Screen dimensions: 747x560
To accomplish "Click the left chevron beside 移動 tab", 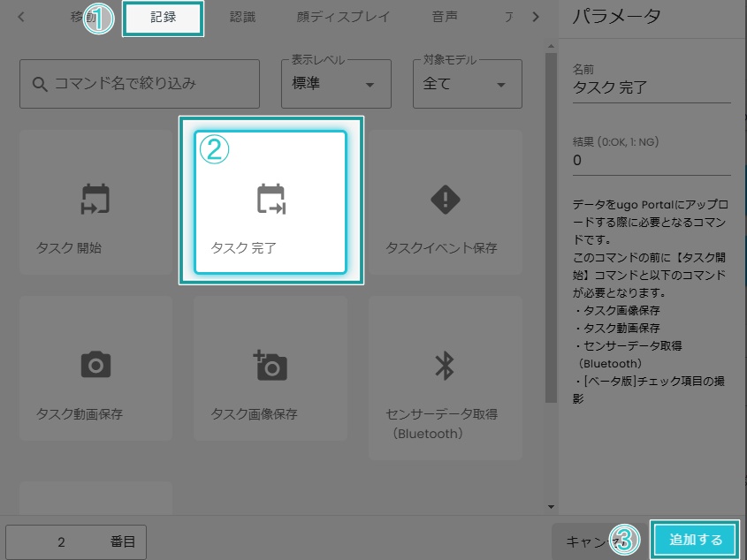I will click(19, 15).
